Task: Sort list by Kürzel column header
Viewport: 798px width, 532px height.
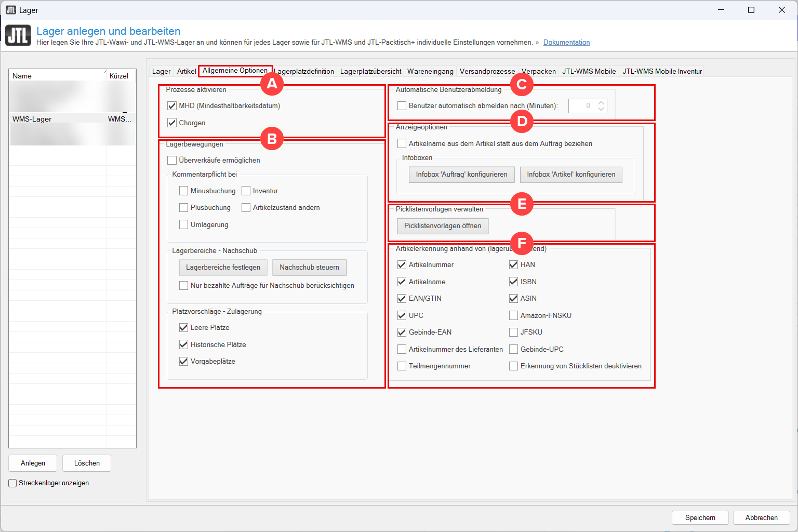Action: point(121,76)
